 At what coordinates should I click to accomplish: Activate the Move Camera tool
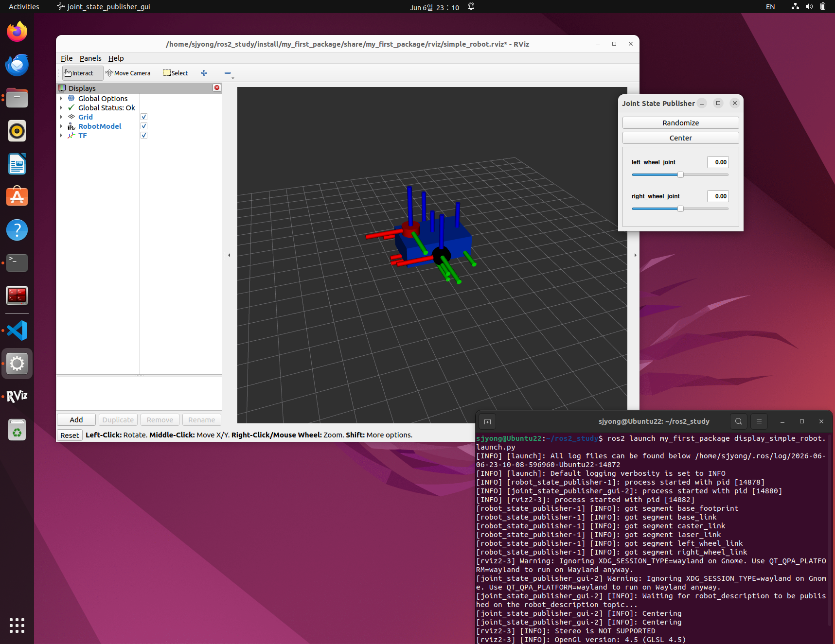128,73
